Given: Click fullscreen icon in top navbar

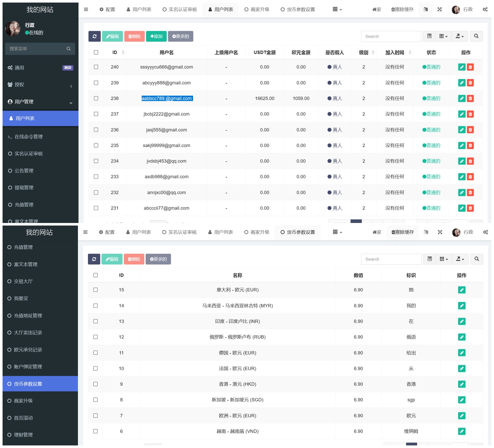Looking at the screenshot, I should 440,9.
